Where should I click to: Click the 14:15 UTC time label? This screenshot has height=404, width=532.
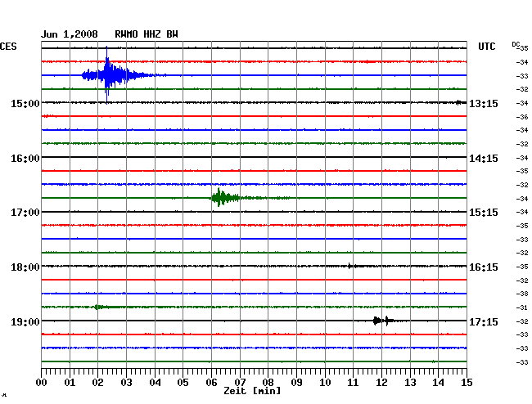pos(484,159)
